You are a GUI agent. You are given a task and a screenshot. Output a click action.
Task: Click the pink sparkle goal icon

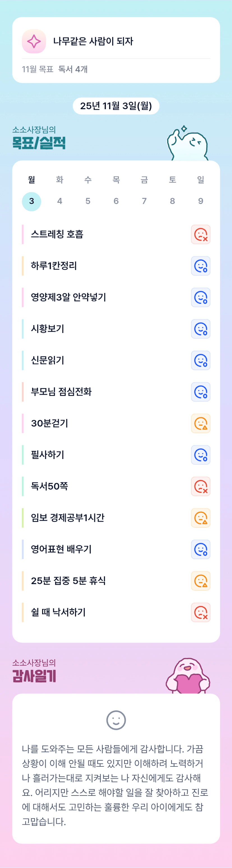coord(34,41)
